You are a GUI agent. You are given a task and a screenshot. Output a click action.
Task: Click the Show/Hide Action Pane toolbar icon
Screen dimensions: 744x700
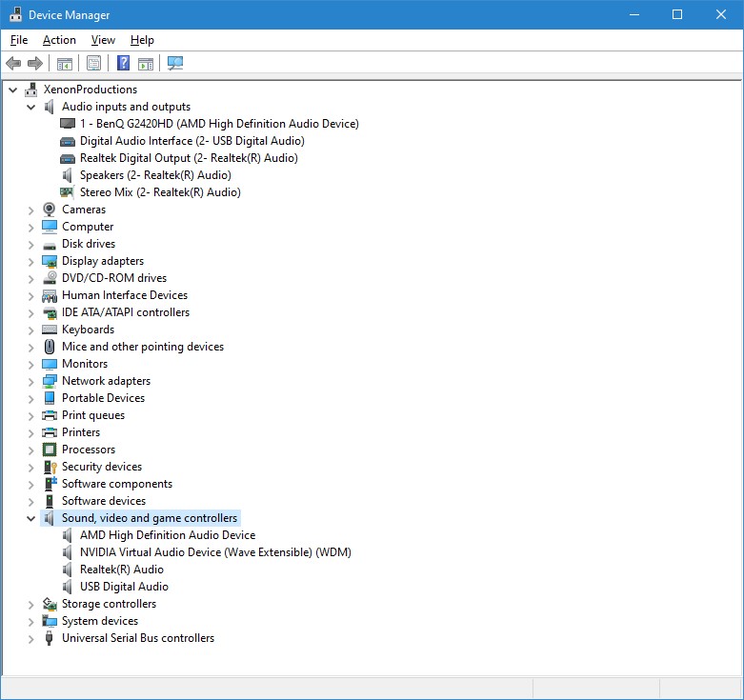pos(146,64)
